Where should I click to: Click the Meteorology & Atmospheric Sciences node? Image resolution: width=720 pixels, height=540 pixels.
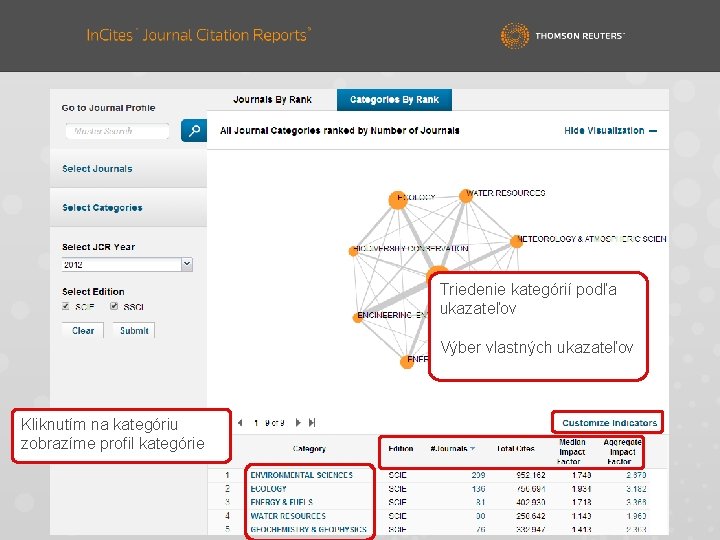point(516,241)
